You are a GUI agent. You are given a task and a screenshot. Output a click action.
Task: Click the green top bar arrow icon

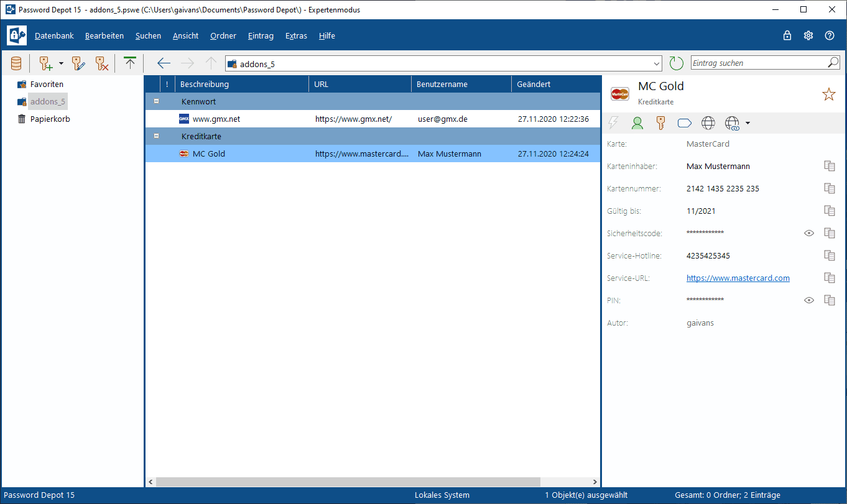click(129, 63)
